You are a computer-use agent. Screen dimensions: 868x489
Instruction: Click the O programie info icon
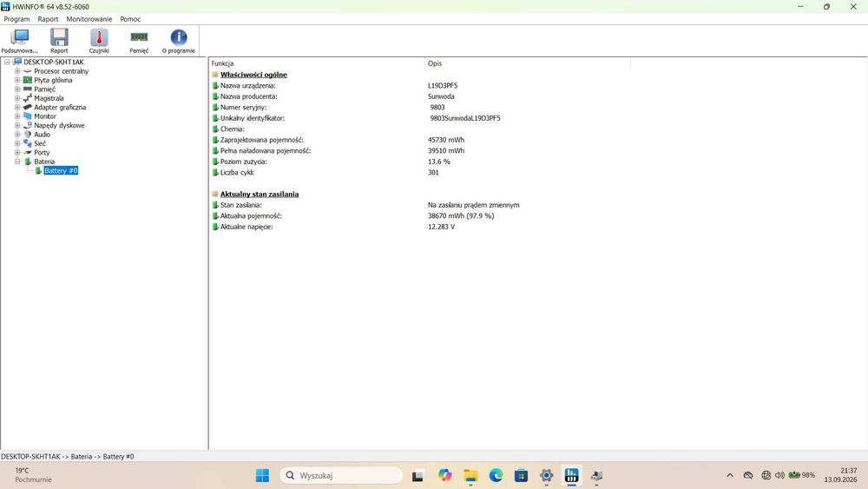click(178, 41)
